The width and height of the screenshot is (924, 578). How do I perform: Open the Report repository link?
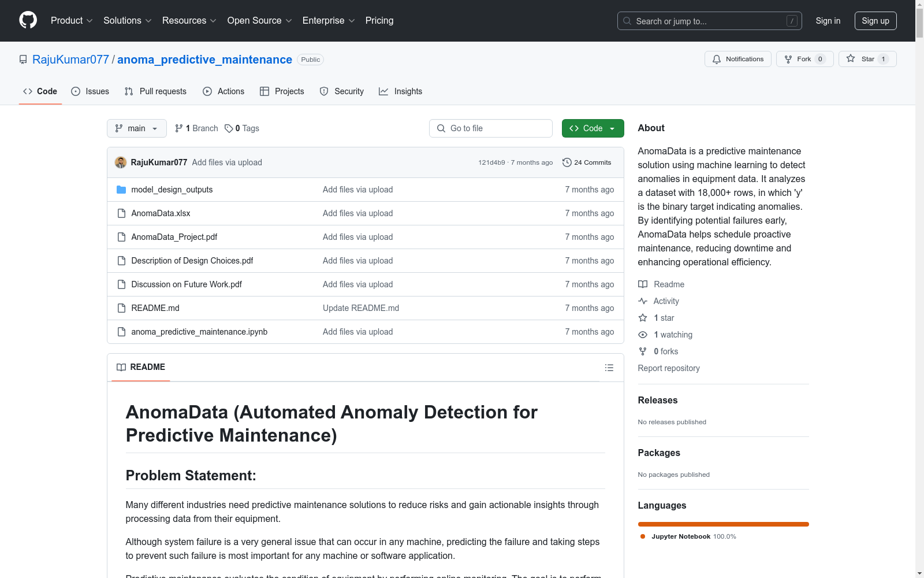(669, 368)
